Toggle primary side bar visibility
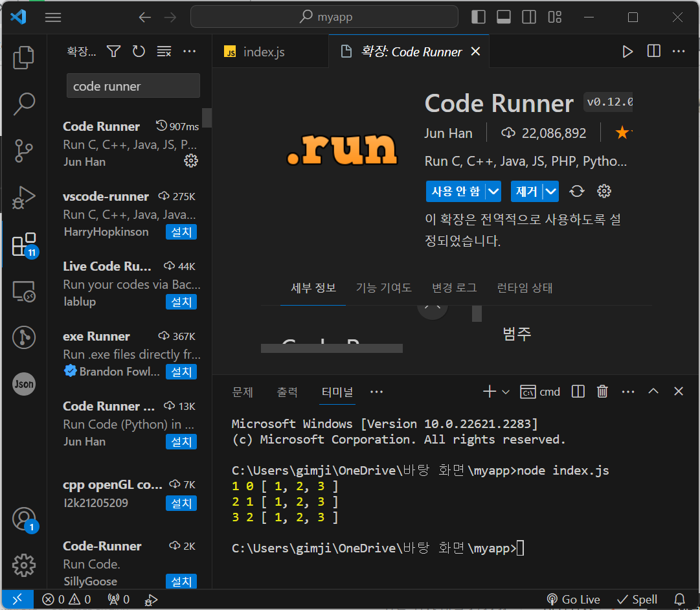Image resolution: width=700 pixels, height=610 pixels. pos(478,17)
